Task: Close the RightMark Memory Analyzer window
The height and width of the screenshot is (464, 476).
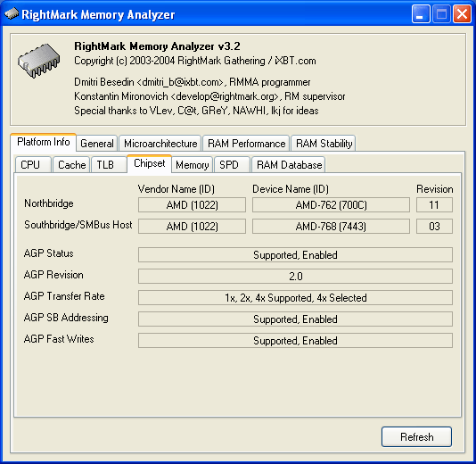Action: pyautogui.click(x=462, y=14)
